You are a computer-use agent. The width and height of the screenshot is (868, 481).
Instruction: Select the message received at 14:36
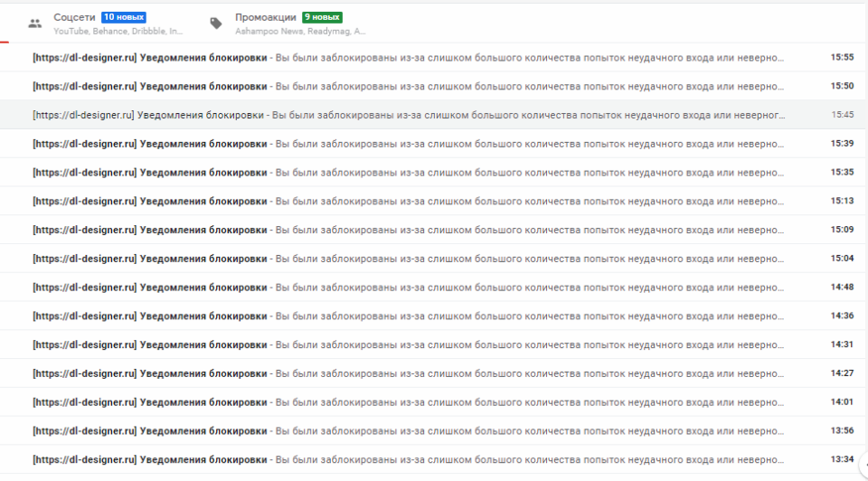tap(407, 316)
